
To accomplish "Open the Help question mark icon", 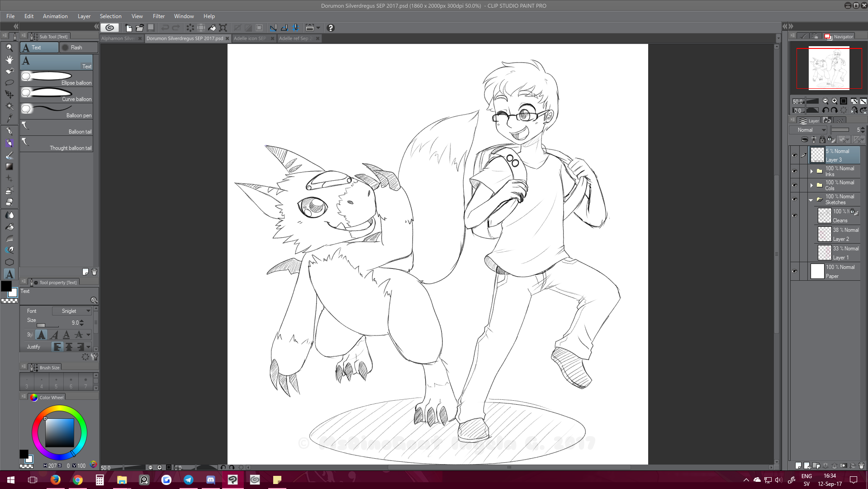I will point(331,28).
